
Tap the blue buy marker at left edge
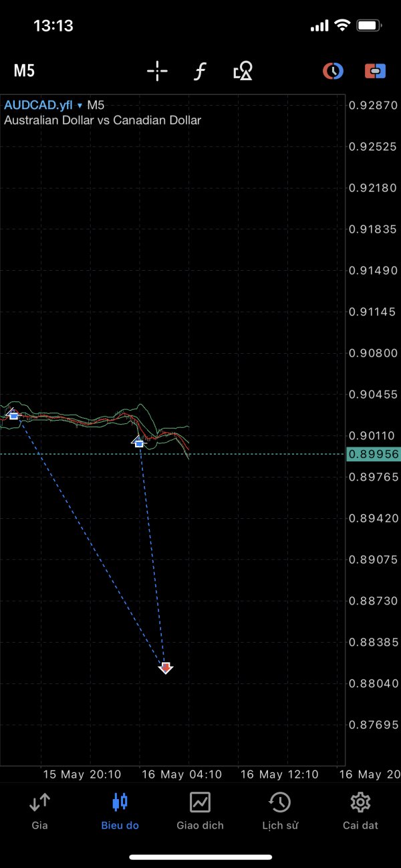tap(13, 415)
